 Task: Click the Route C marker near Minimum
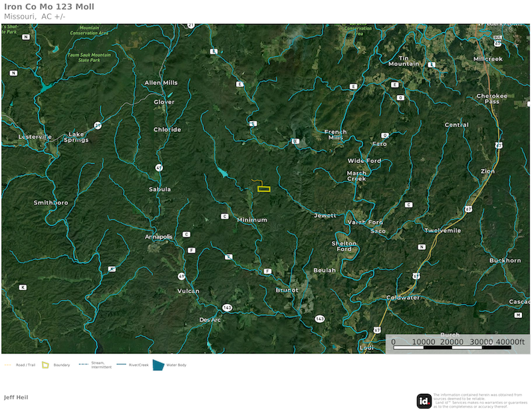(x=224, y=217)
